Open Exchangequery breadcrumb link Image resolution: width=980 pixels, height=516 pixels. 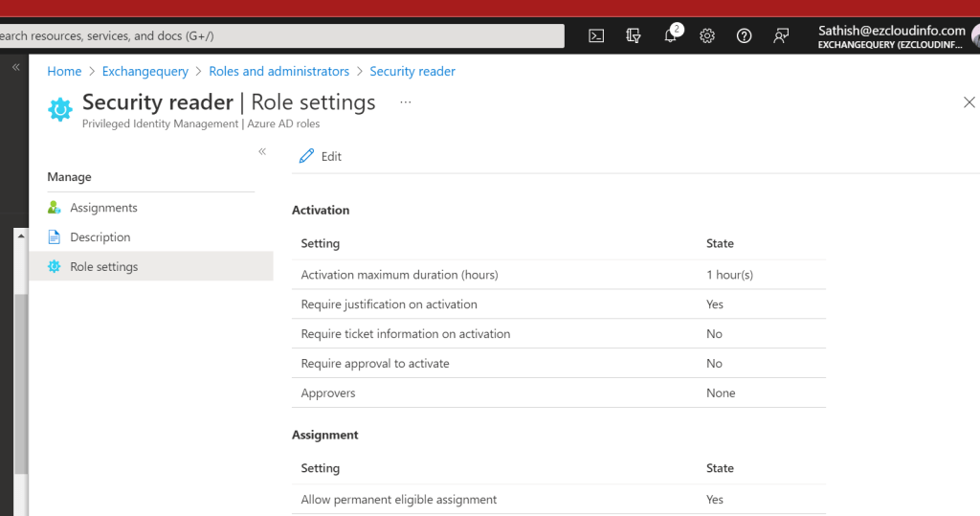click(x=145, y=72)
